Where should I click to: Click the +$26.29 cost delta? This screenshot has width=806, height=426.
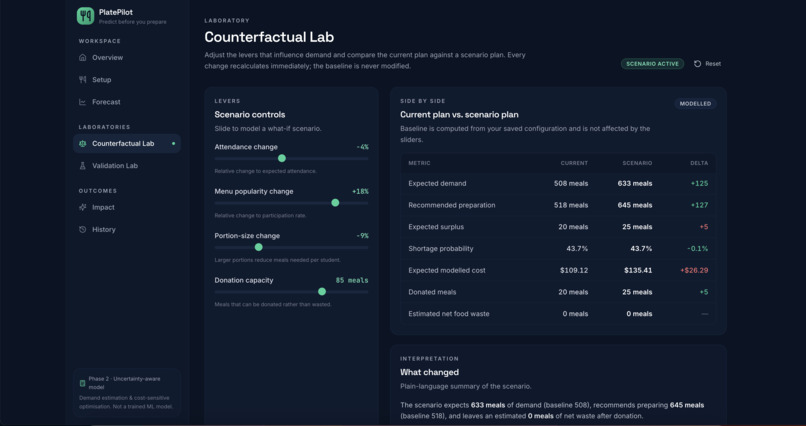click(694, 270)
